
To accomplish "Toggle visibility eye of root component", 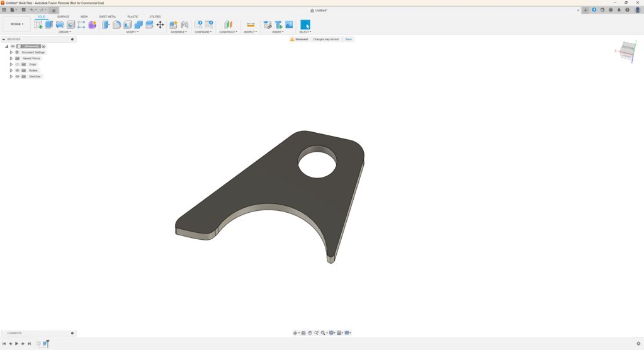I will click(13, 47).
